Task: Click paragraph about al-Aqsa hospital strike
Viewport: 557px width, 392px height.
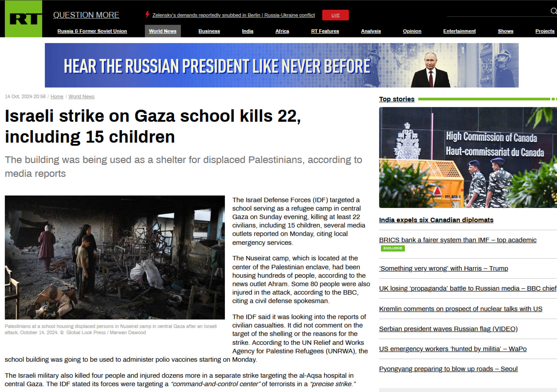Action: point(180,380)
